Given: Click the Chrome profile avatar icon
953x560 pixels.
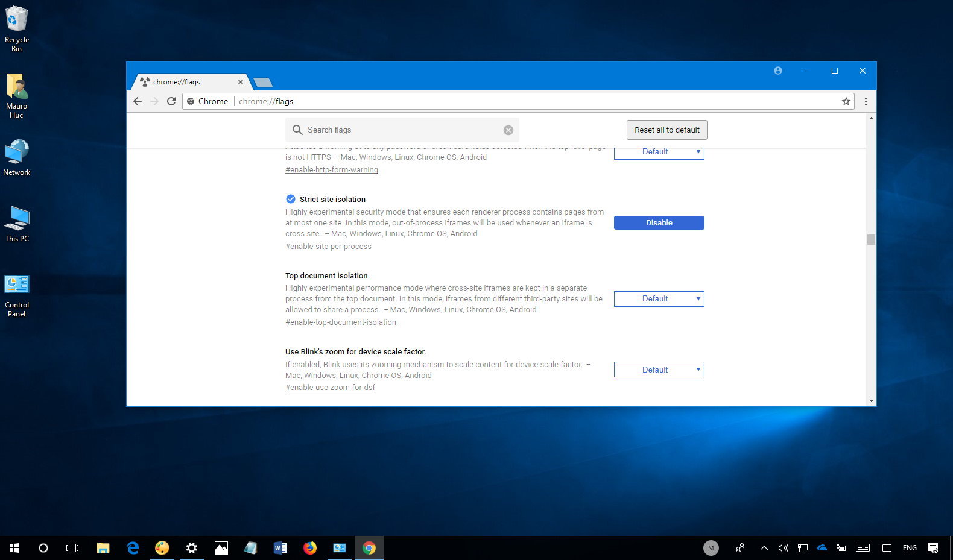Looking at the screenshot, I should click(778, 71).
